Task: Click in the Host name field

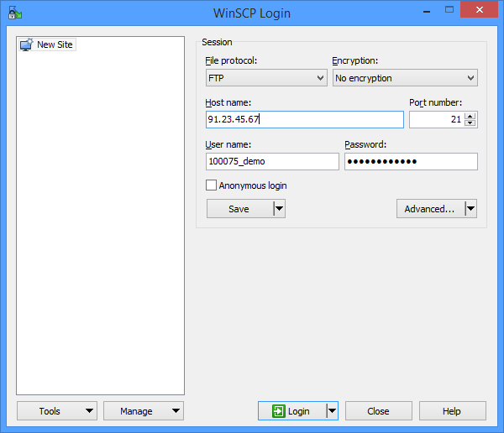Action: coord(304,120)
